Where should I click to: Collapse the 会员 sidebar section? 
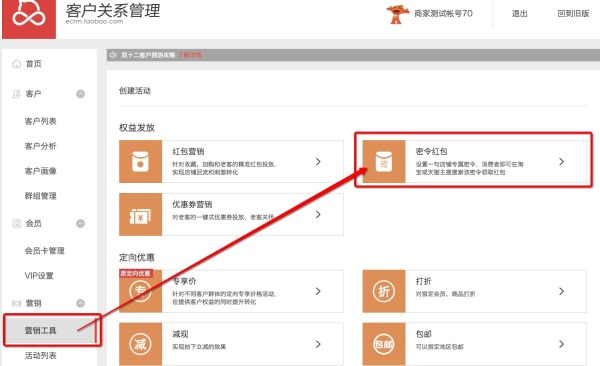point(80,224)
